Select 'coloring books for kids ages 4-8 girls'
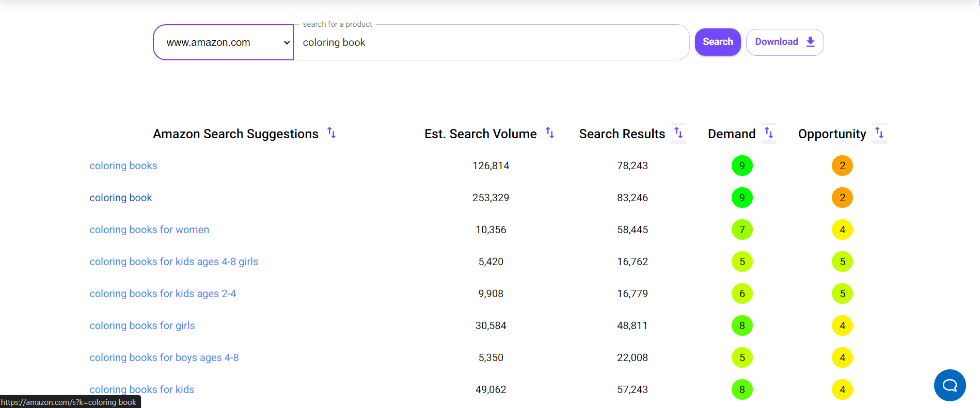980x408 pixels. pyautogui.click(x=173, y=262)
